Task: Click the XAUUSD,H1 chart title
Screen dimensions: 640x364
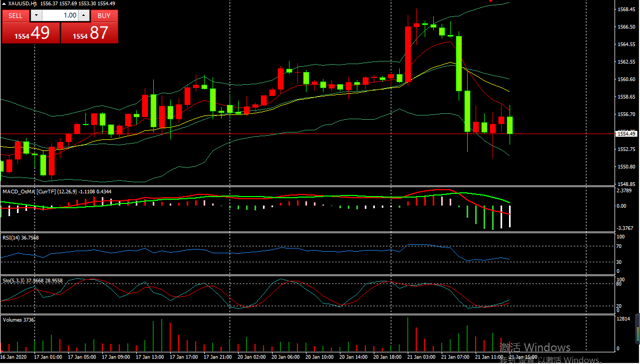Action: pyautogui.click(x=23, y=3)
